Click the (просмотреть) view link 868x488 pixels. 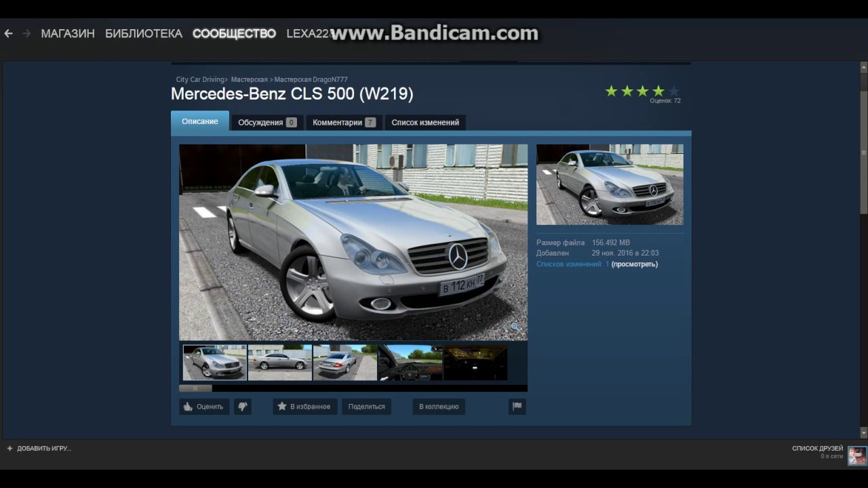635,264
